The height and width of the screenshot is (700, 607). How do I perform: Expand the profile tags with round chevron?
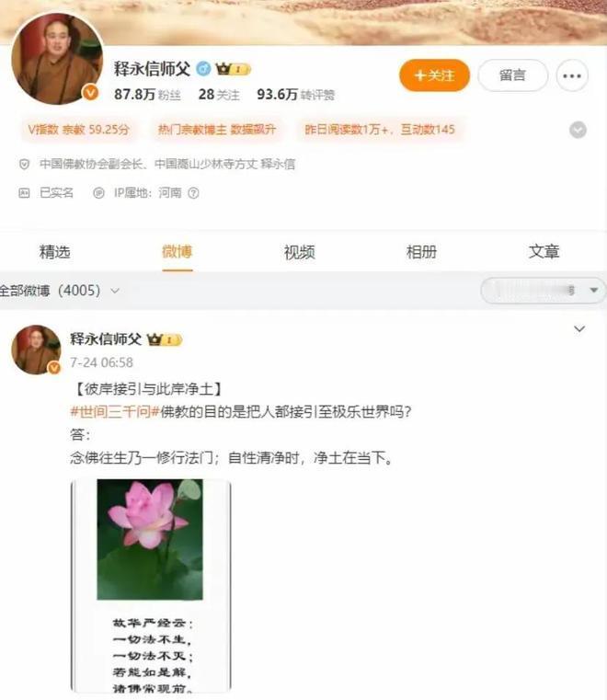pyautogui.click(x=578, y=130)
